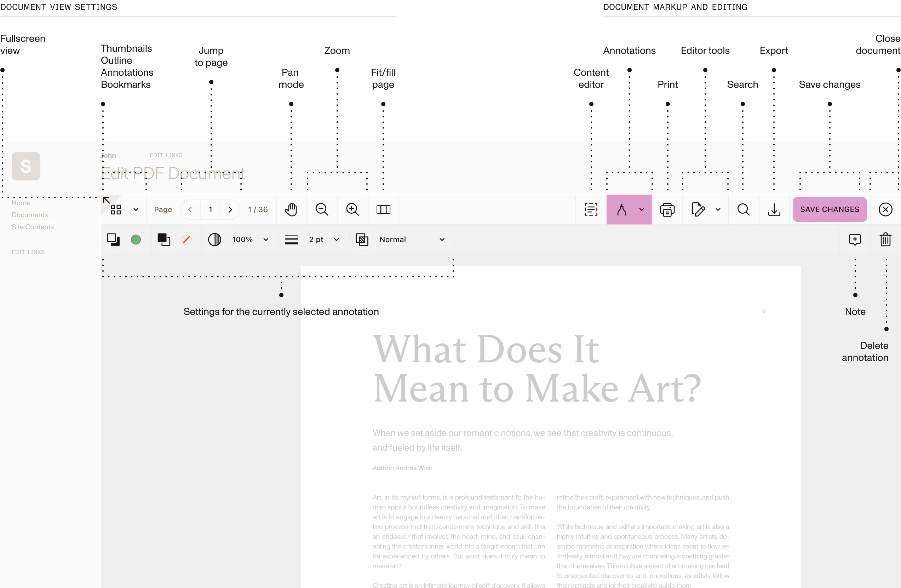Click the SAVE CHANGES button
The width and height of the screenshot is (901, 588).
click(830, 209)
